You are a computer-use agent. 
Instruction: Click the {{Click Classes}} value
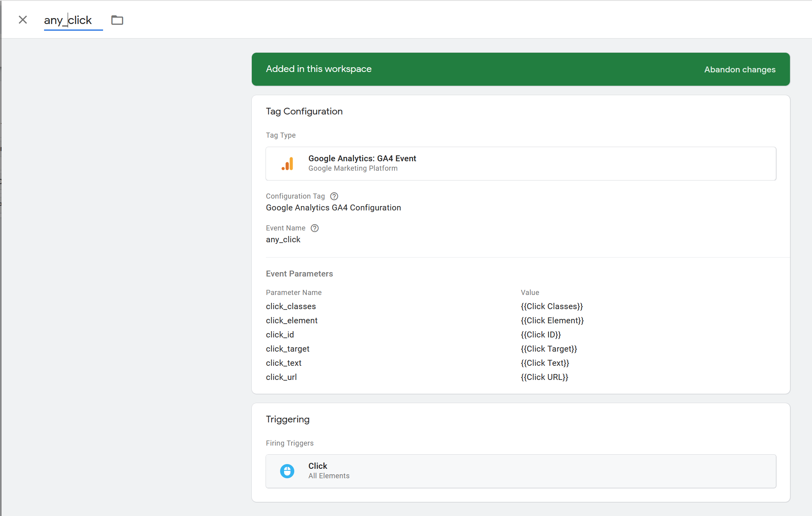coord(552,306)
